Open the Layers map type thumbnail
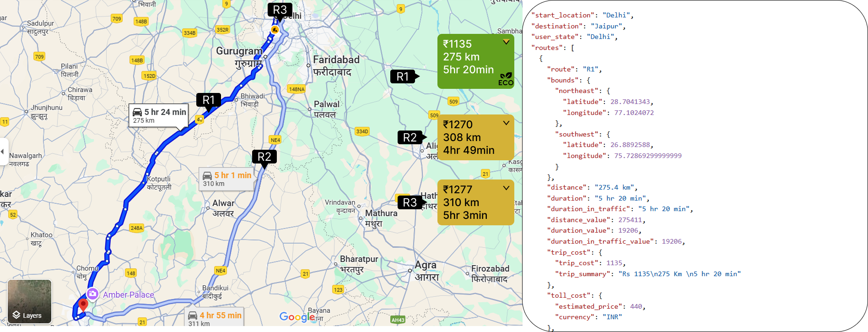Screen dimensions: 868x332 click(x=30, y=302)
